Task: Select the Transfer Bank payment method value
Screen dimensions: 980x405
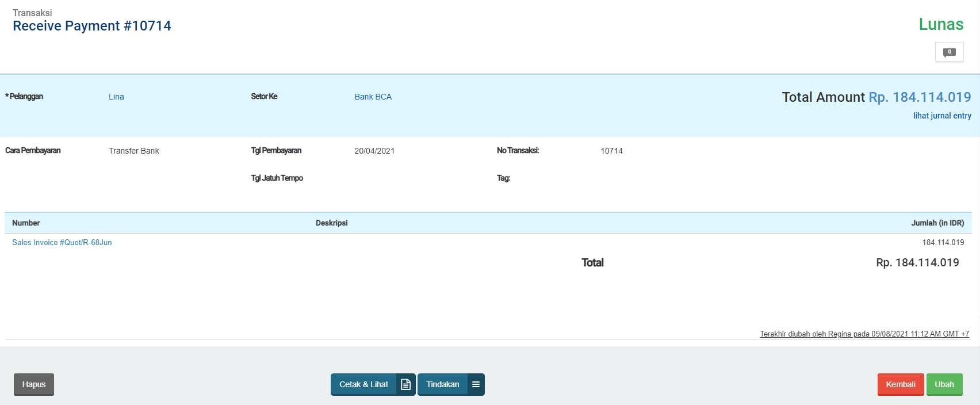Action: click(134, 151)
